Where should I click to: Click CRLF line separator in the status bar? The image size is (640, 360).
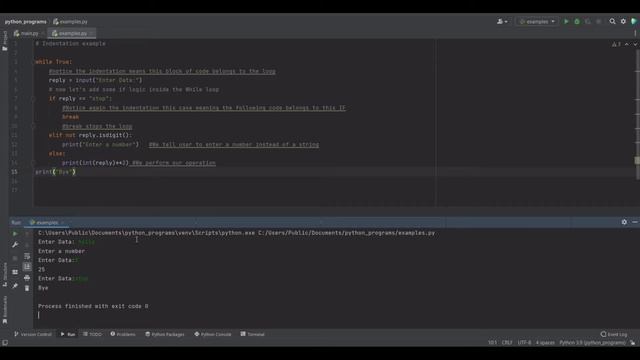point(507,343)
